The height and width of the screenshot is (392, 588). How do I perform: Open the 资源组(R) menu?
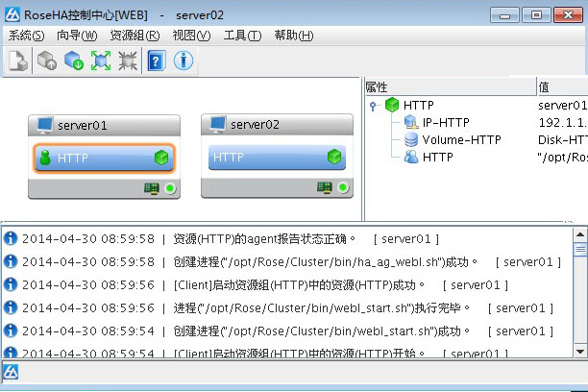(135, 36)
